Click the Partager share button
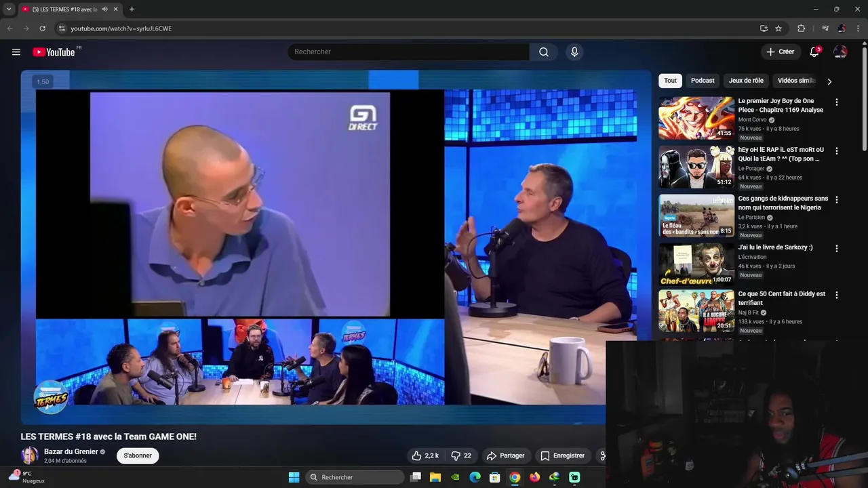 (x=506, y=456)
